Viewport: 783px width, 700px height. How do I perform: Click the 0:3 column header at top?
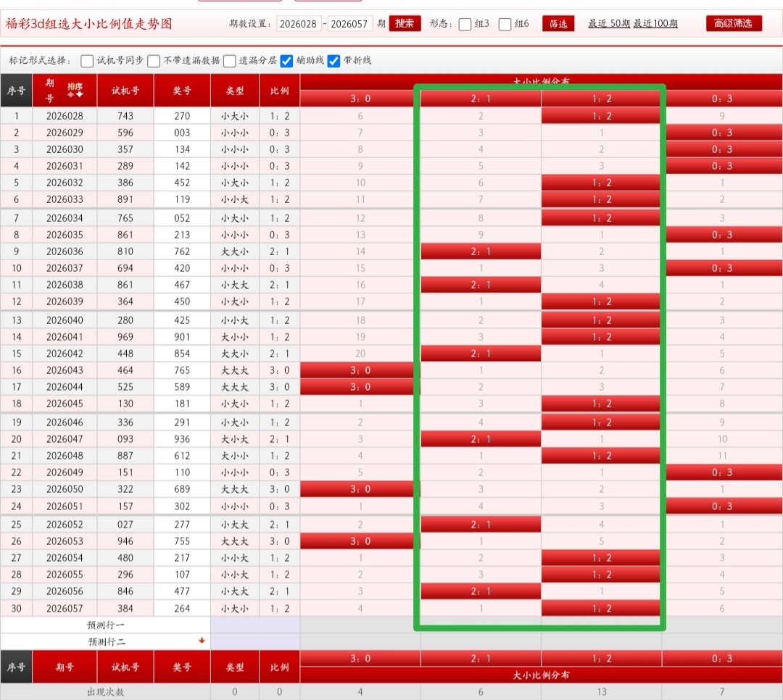click(x=721, y=99)
